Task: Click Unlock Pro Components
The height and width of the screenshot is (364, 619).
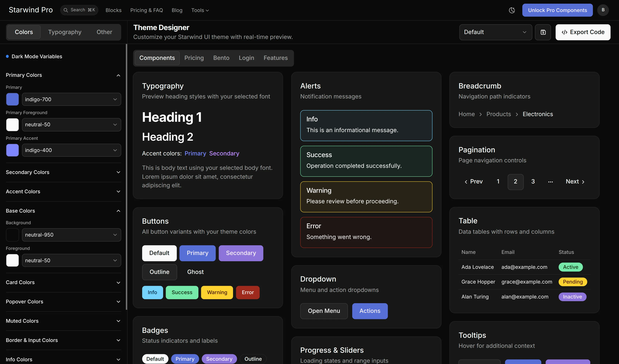Action: coord(557,10)
